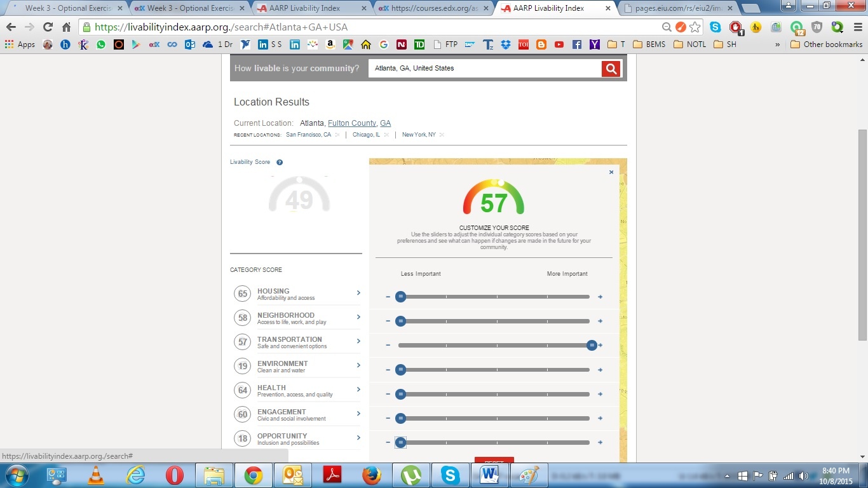The image size is (868, 488).
Task: Decrease Transportation importance with minus button
Action: (388, 345)
